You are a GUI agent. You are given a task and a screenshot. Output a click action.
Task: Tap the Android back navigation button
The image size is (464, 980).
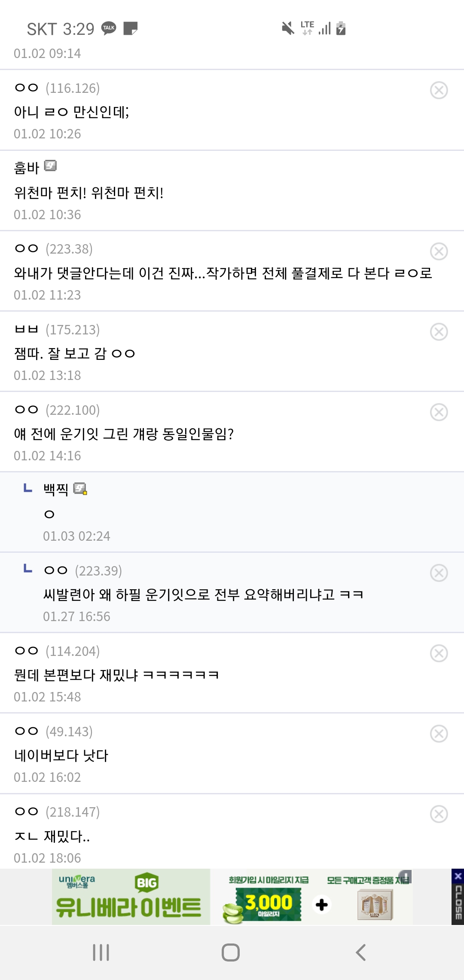pos(361,952)
